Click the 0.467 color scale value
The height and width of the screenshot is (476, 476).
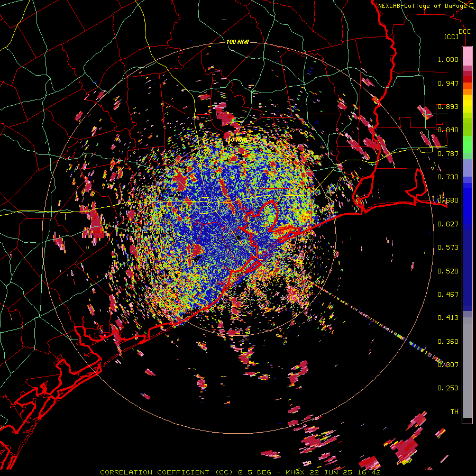(448, 295)
